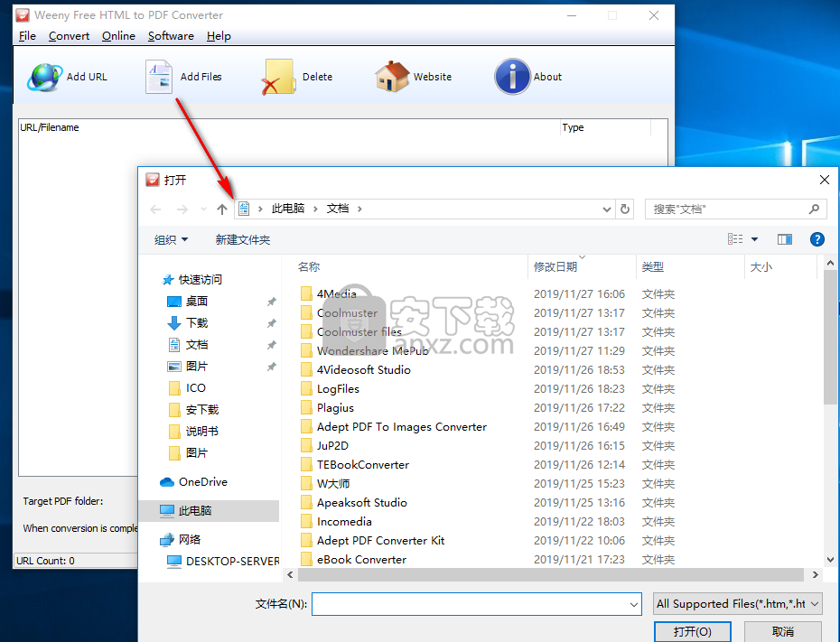Open the file type filter dropdown

738,604
